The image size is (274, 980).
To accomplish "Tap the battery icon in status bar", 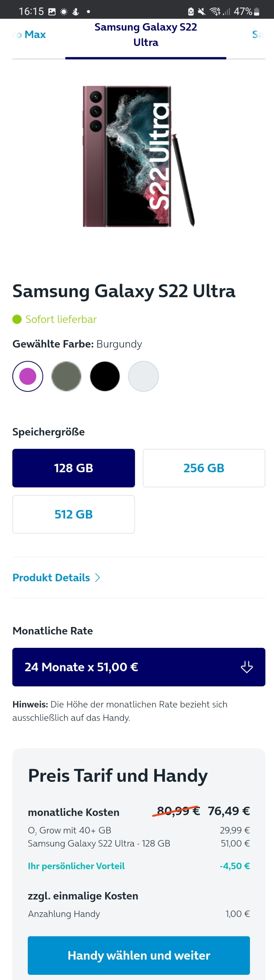I will pos(257,12).
